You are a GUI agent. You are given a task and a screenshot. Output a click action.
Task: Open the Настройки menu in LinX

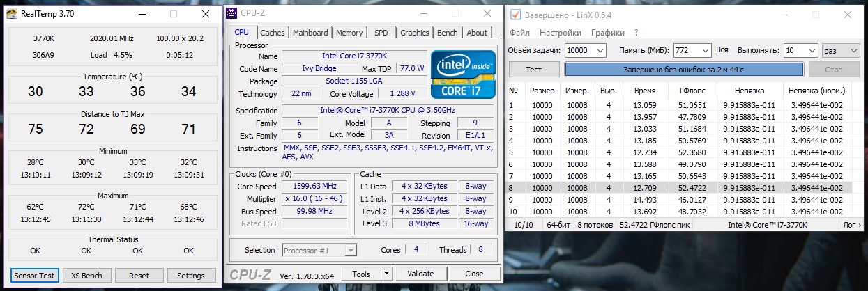coord(561,33)
